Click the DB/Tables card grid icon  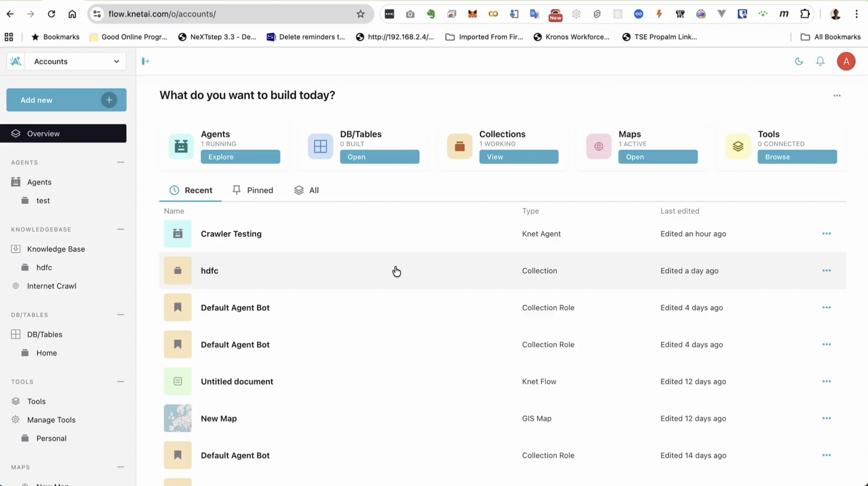[320, 146]
